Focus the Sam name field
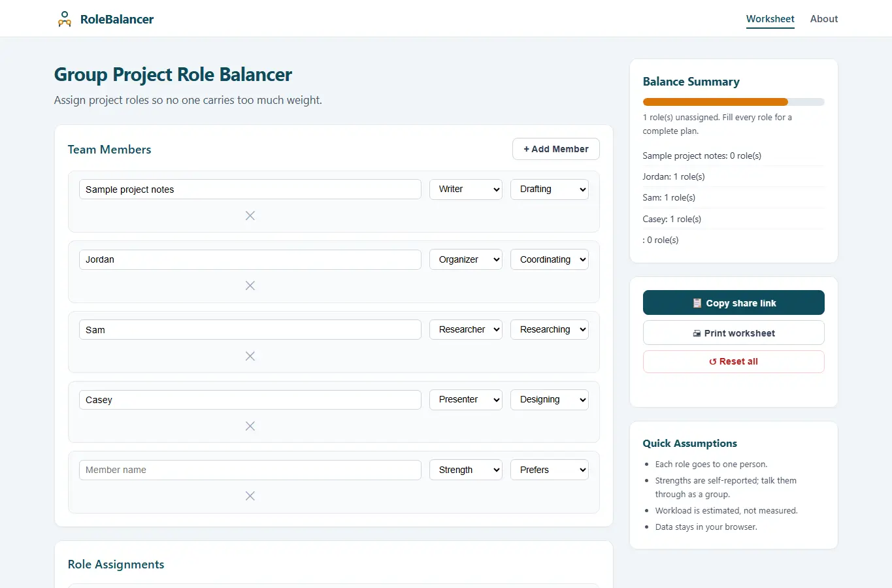892x588 pixels. point(250,329)
